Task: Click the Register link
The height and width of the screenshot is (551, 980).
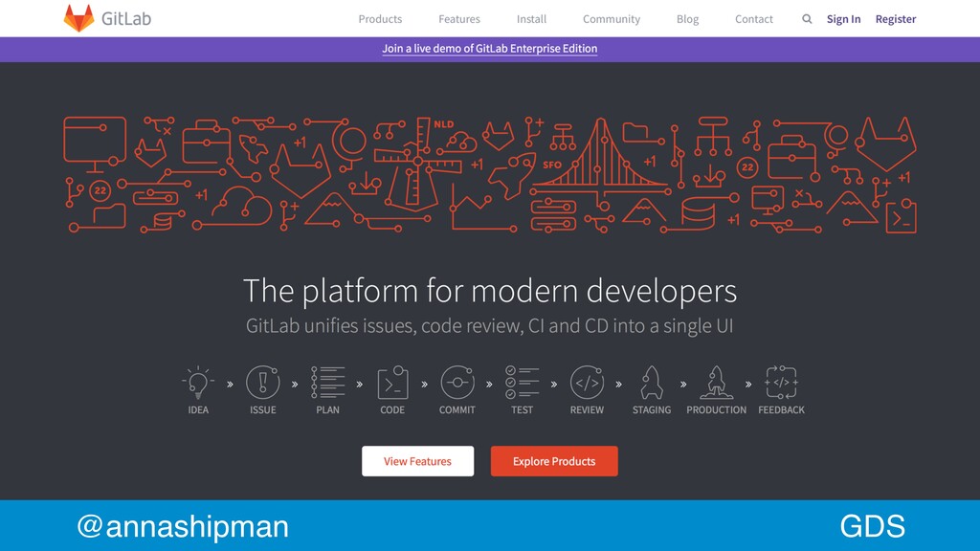Action: click(896, 19)
